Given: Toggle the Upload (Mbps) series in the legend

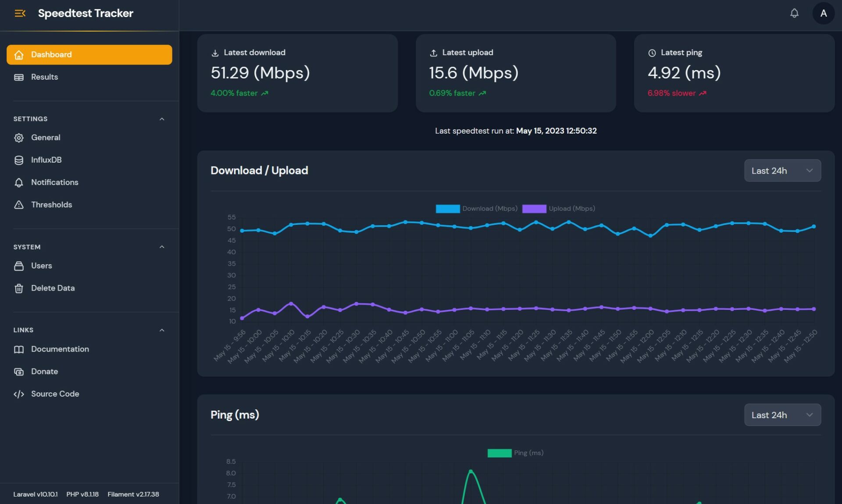Looking at the screenshot, I should [x=559, y=209].
